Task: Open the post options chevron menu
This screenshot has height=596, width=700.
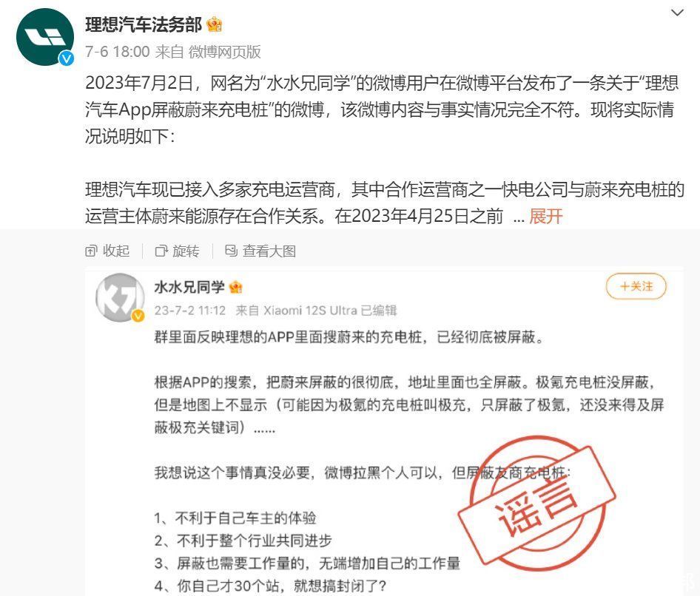Action: 677,13
